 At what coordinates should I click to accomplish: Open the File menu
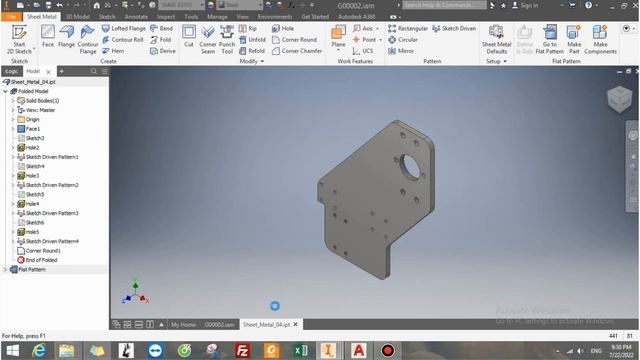pos(11,17)
